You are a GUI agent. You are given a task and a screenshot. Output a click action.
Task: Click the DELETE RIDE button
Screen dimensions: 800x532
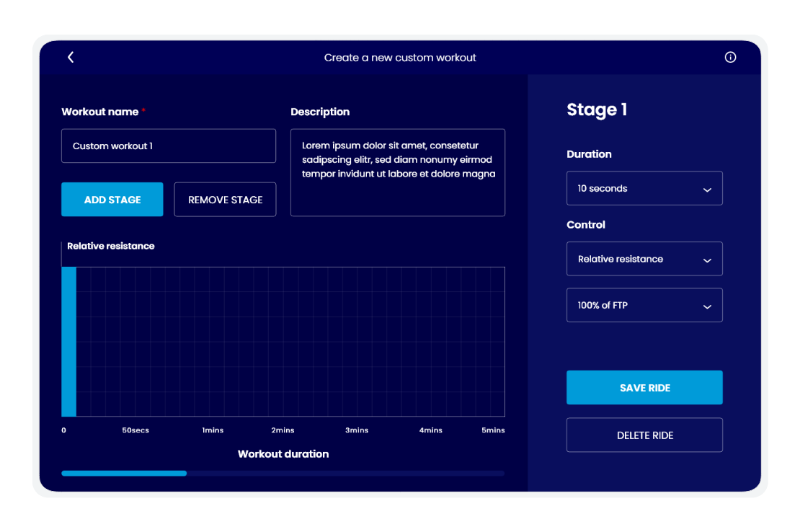644,435
